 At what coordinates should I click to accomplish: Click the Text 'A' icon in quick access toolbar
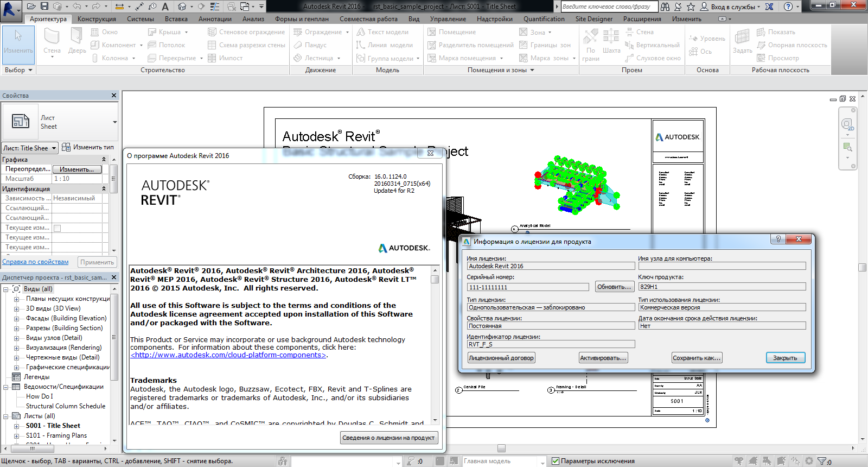pyautogui.click(x=165, y=7)
